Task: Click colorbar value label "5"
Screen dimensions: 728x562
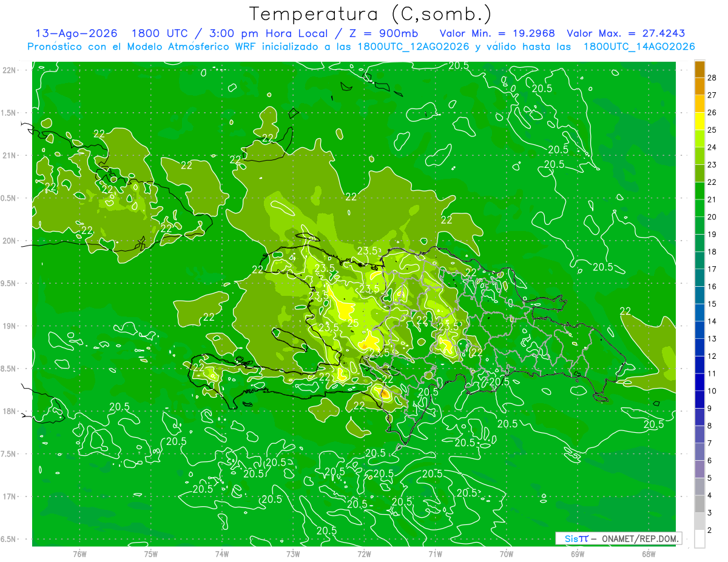Action: (x=710, y=478)
